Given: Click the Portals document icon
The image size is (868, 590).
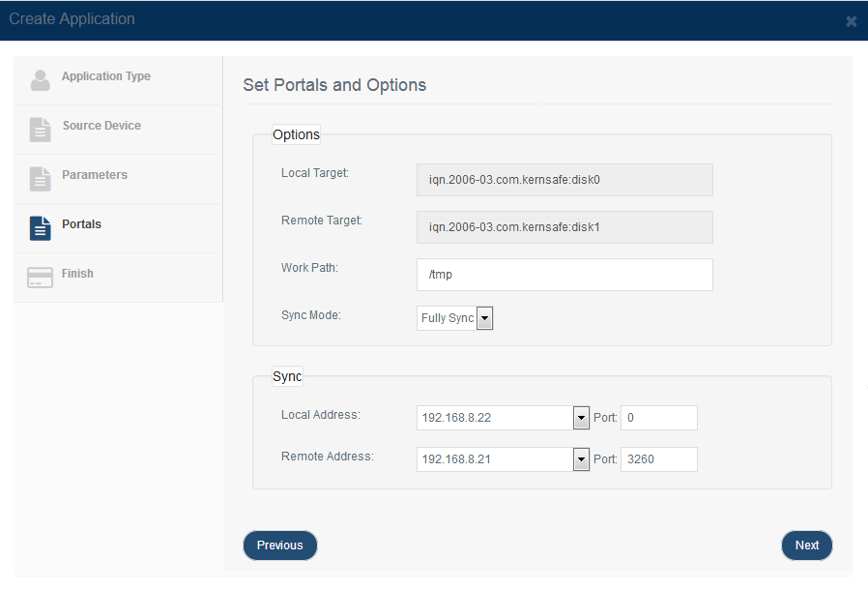Looking at the screenshot, I should (x=40, y=228).
